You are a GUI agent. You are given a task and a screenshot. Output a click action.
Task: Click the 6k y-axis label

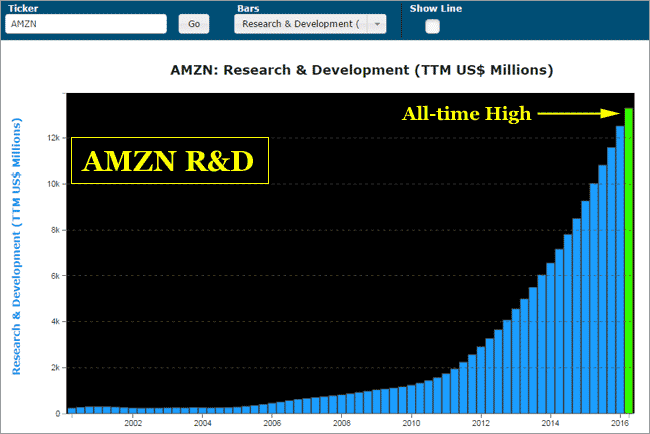(x=55, y=276)
